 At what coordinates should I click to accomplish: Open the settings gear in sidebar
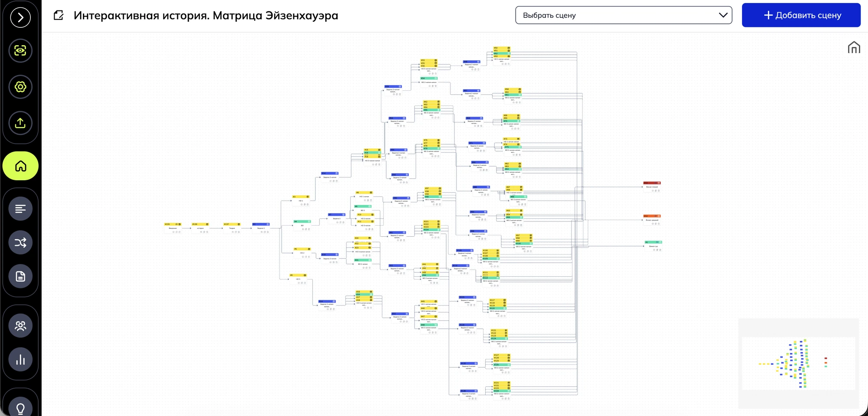[20, 87]
